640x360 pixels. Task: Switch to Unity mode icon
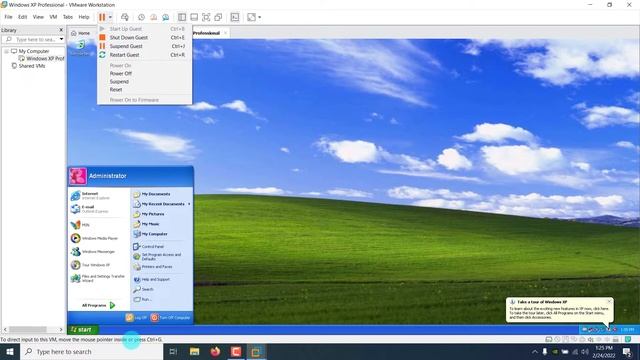[x=218, y=17]
